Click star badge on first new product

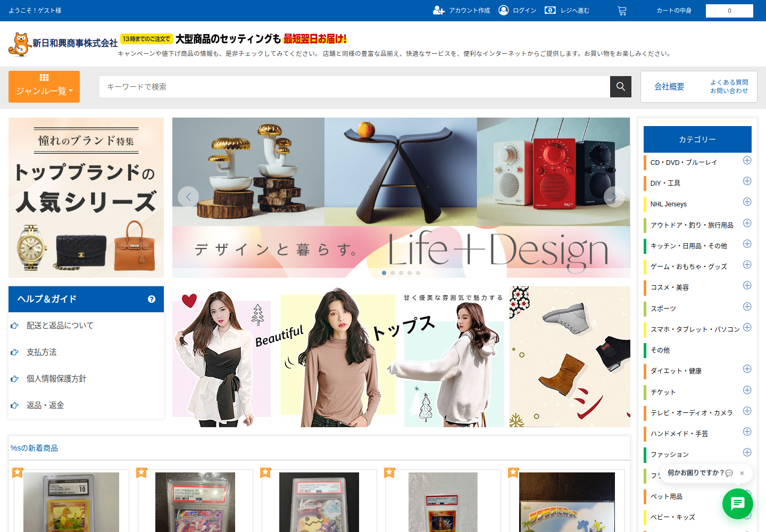[x=18, y=472]
